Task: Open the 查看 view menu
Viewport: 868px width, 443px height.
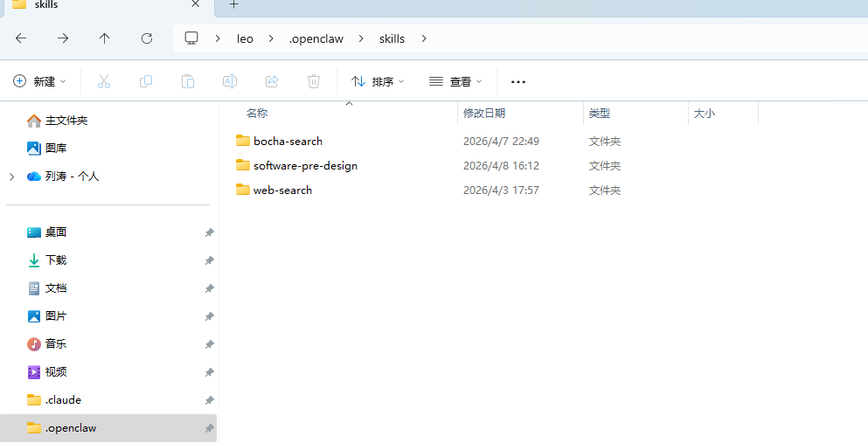Action: (x=455, y=81)
